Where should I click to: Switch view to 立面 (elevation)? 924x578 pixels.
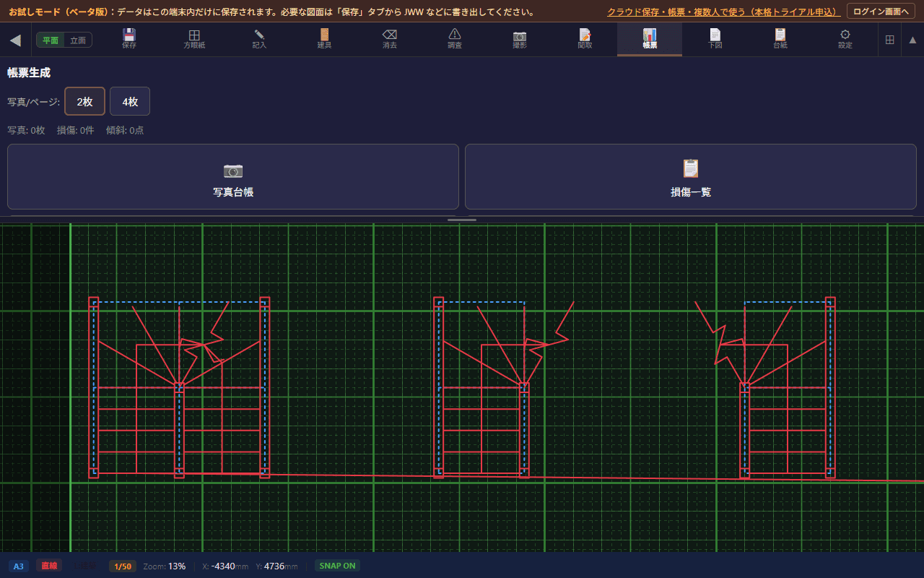coord(77,40)
